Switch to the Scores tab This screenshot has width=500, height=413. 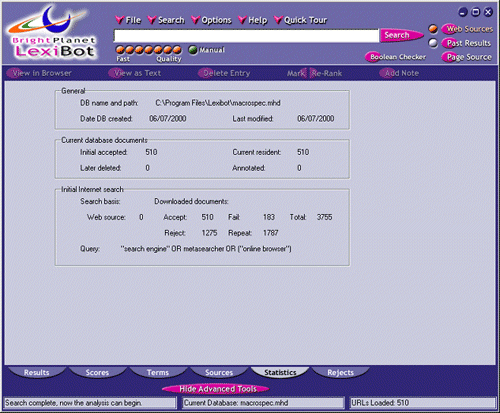[97, 372]
